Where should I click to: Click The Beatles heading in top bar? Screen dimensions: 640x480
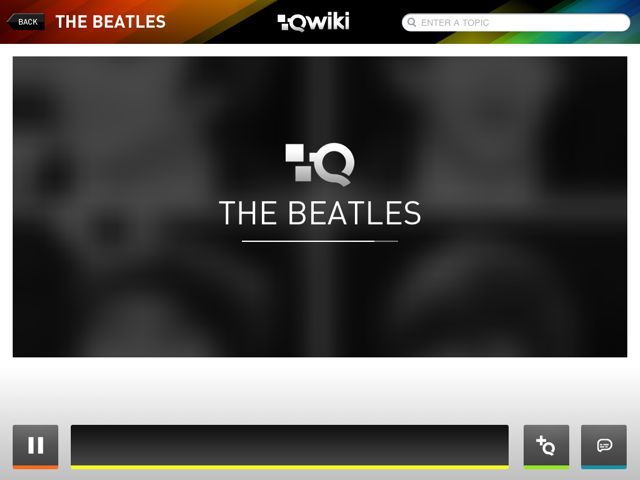111,22
